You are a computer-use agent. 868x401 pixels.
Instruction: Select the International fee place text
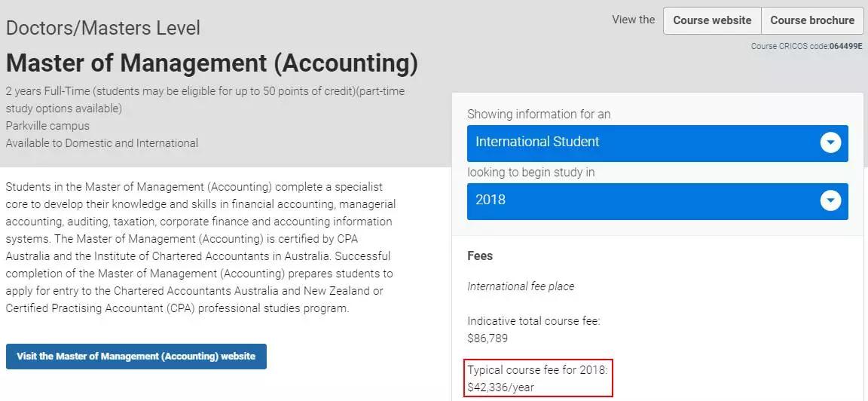click(x=521, y=286)
